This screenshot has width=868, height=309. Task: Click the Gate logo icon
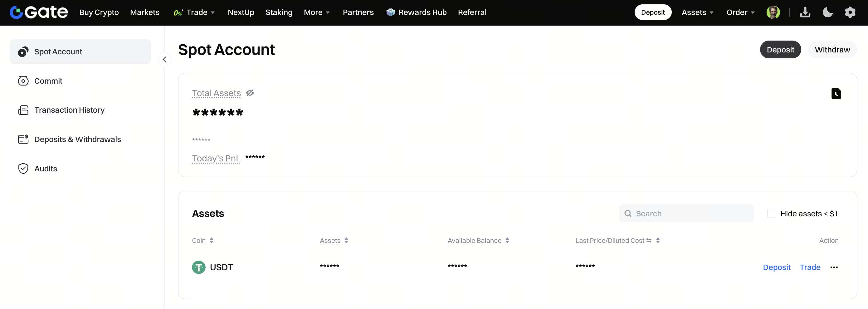pyautogui.click(x=16, y=12)
